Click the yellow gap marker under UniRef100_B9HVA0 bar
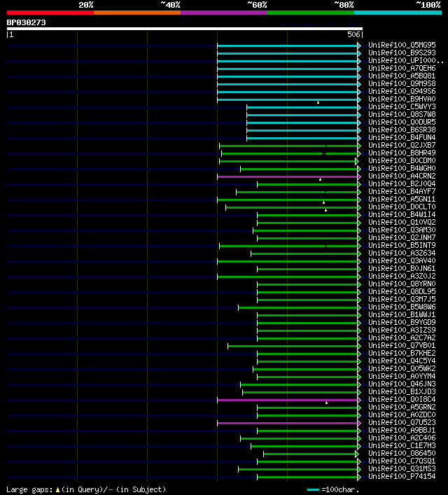The width and height of the screenshot is (448, 495). click(318, 102)
